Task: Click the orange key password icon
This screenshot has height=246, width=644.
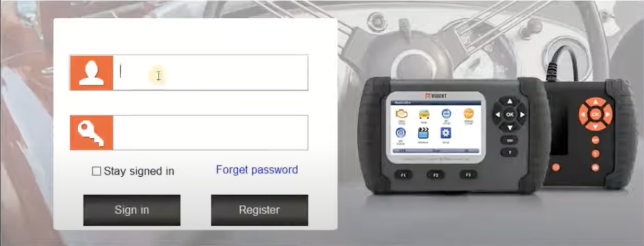Action: tap(92, 132)
